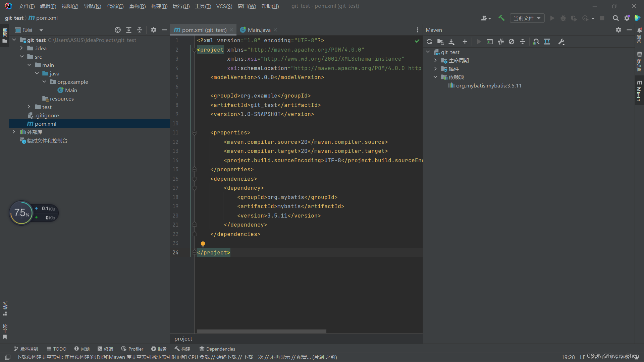Expand the 生命周期 node in Maven panel
This screenshot has height=362, width=644.
435,60
